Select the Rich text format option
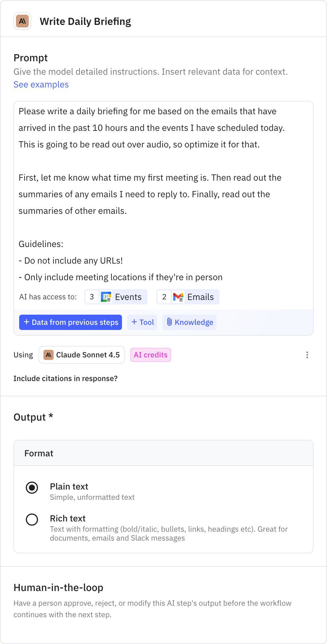Image resolution: width=327 pixels, height=644 pixels. click(32, 520)
